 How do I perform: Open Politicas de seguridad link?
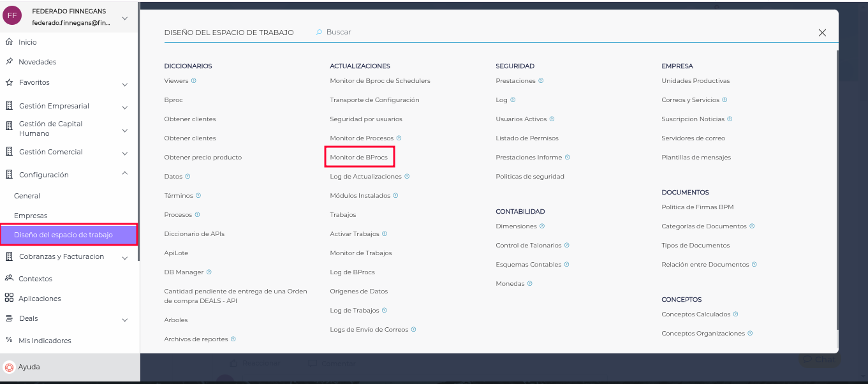click(x=530, y=177)
